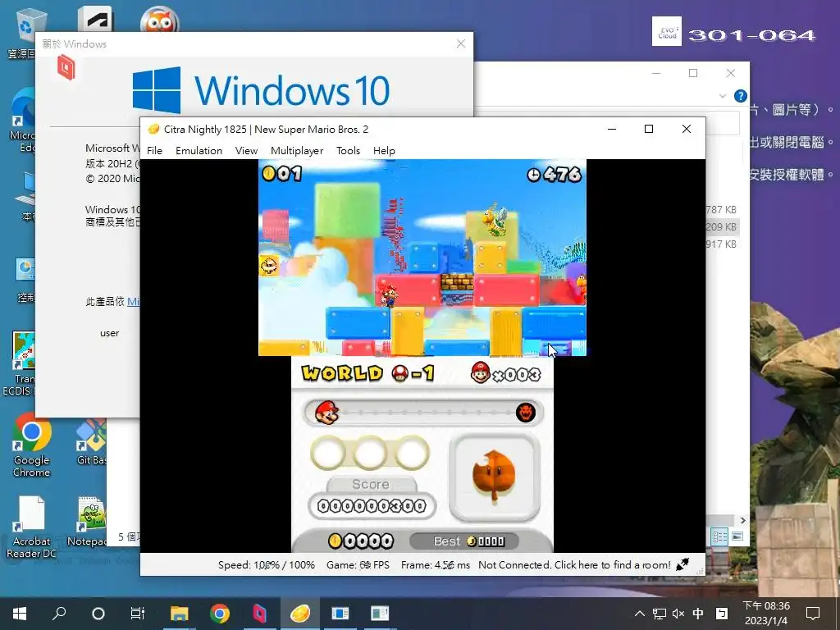Click the multiplayer connection plug icon
Viewport: 840px width, 630px height.
click(682, 564)
